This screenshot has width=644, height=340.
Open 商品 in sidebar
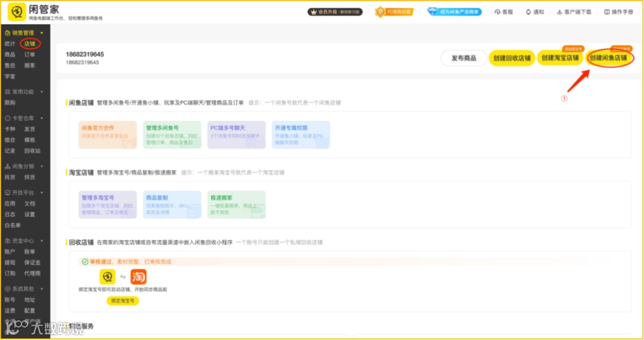(10, 55)
